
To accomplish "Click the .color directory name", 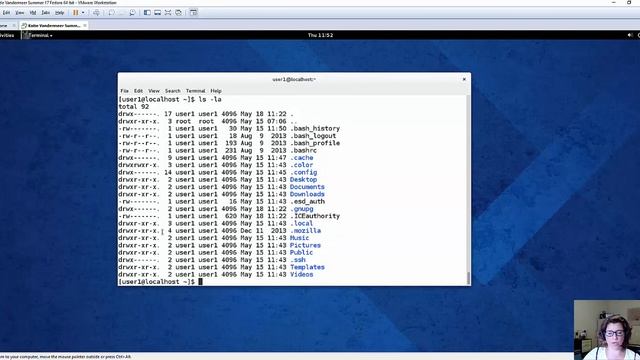I will click(302, 165).
